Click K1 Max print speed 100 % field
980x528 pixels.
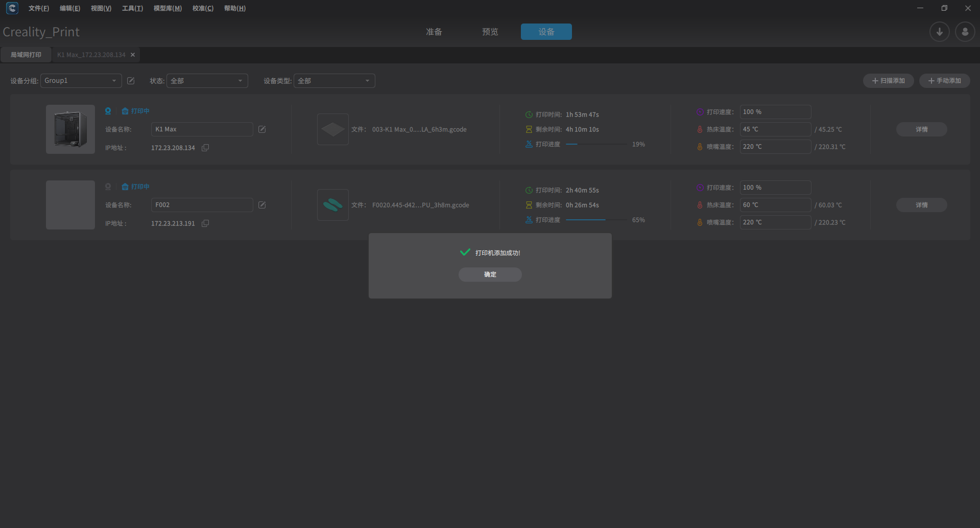pos(776,112)
